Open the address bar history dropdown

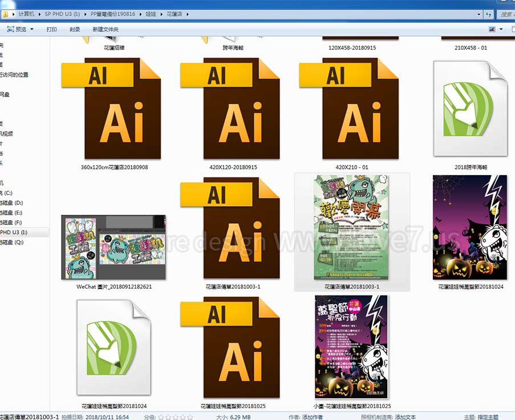pyautogui.click(x=478, y=14)
